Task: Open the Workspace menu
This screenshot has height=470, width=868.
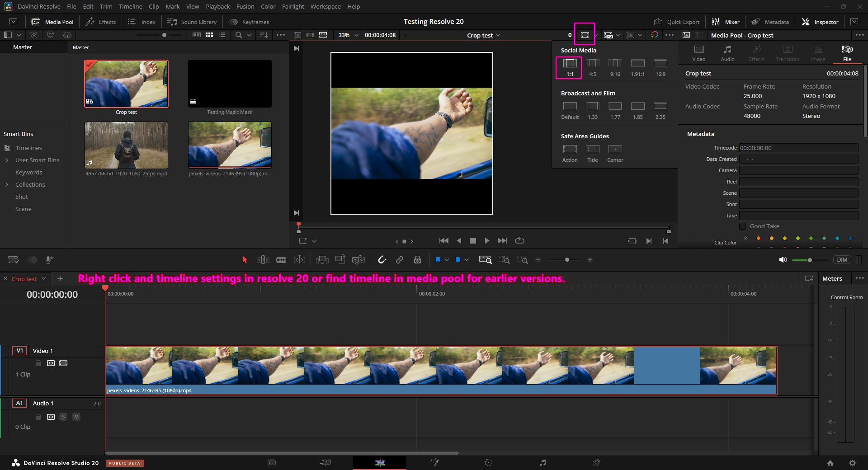Action: coord(325,6)
